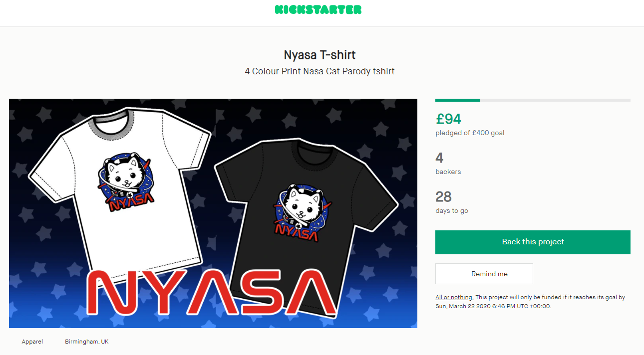Click the 4 backers count
Screen dimensions: 644x355
[439, 158]
